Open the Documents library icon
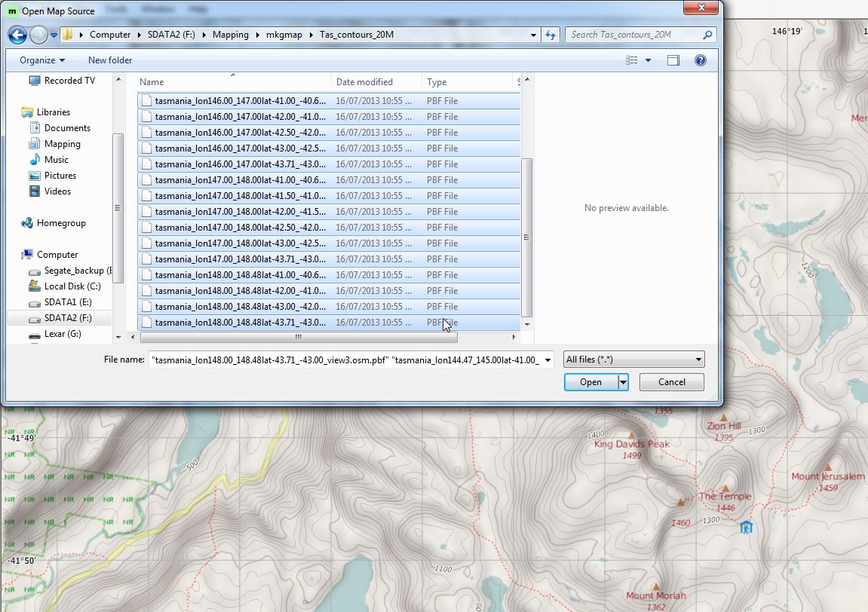This screenshot has width=868, height=612. (35, 128)
